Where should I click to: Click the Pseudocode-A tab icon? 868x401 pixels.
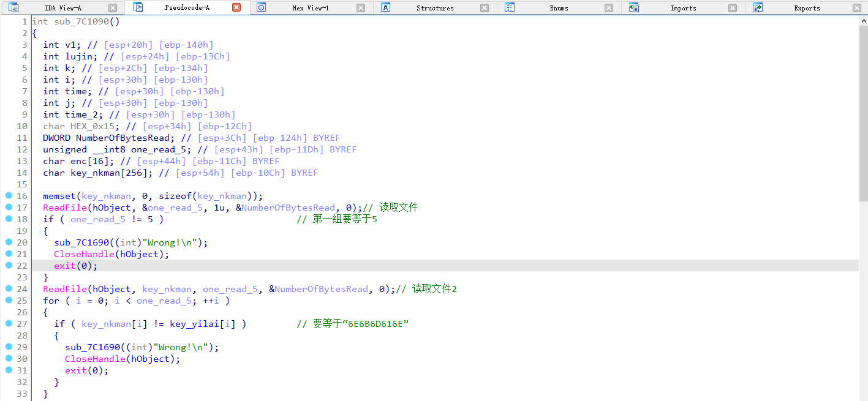click(138, 8)
